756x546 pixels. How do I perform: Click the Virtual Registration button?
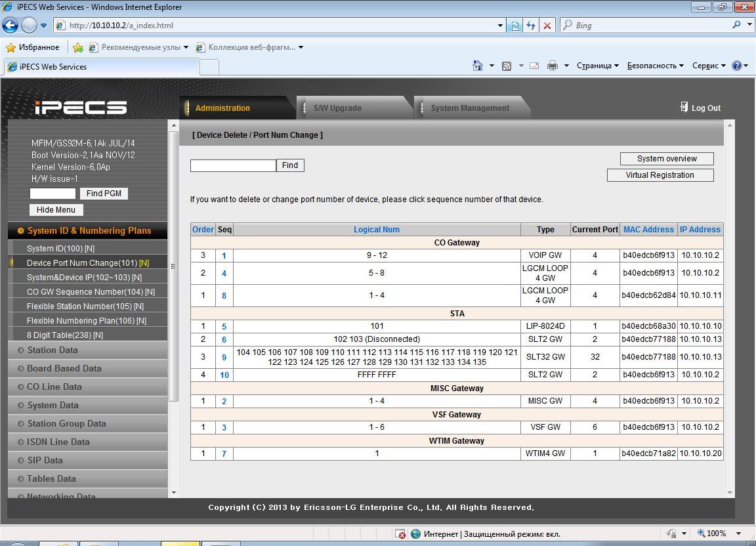pyautogui.click(x=660, y=175)
